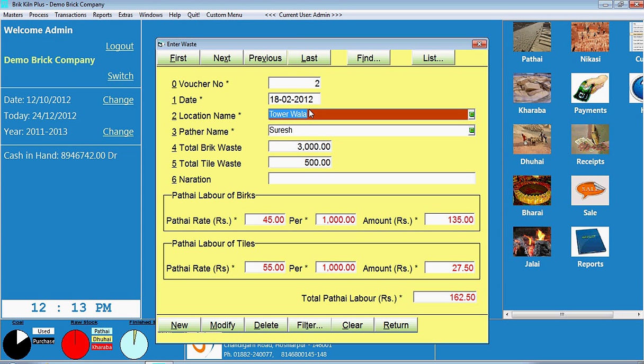Open the Masters menu
The width and height of the screenshot is (644, 364).
pyautogui.click(x=13, y=15)
